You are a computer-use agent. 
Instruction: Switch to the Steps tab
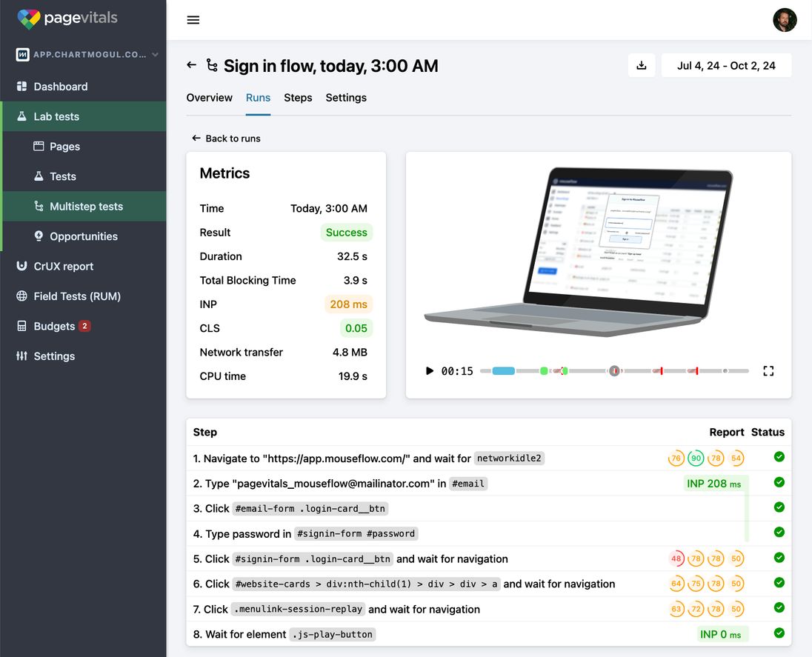tap(298, 98)
